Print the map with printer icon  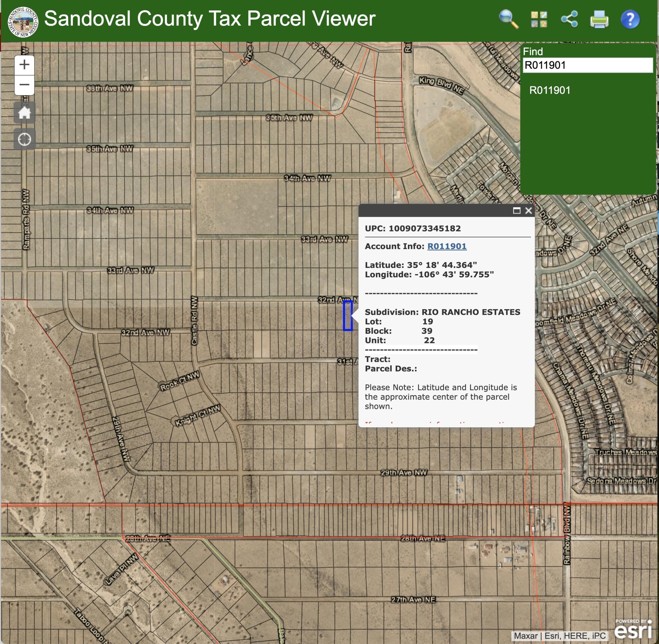pyautogui.click(x=599, y=20)
